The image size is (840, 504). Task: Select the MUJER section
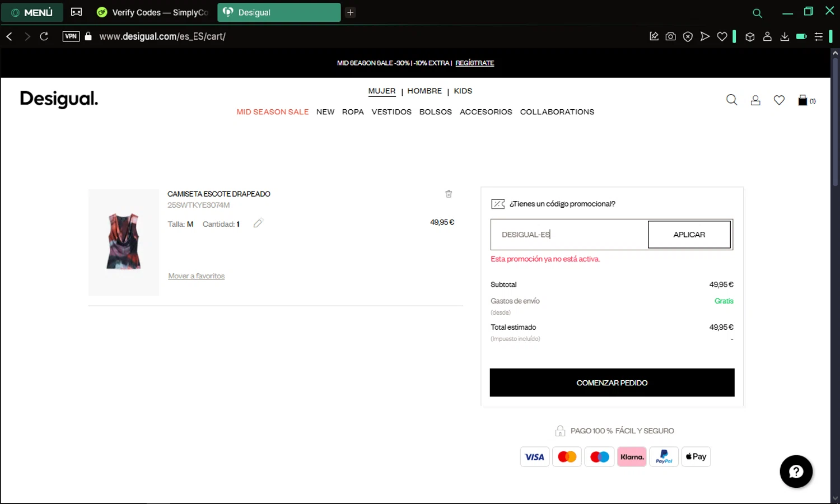[x=382, y=91]
